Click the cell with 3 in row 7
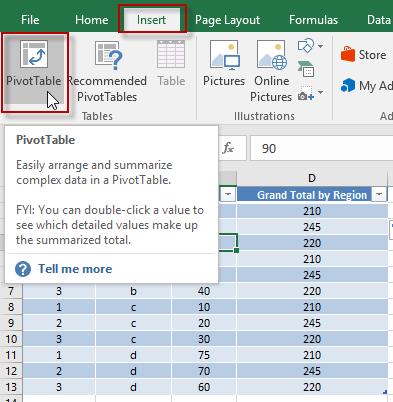393x402 pixels. 59,291
